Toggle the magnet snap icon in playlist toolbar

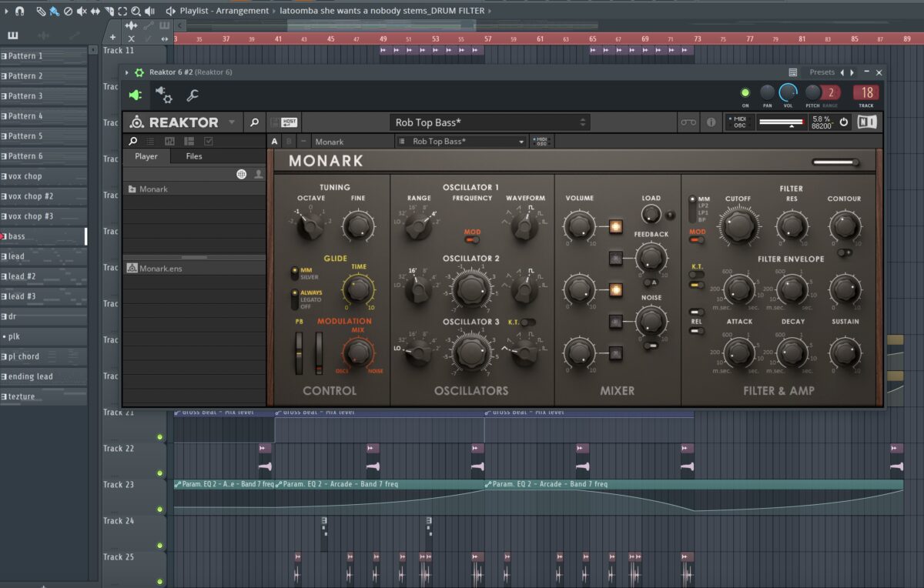coord(20,11)
